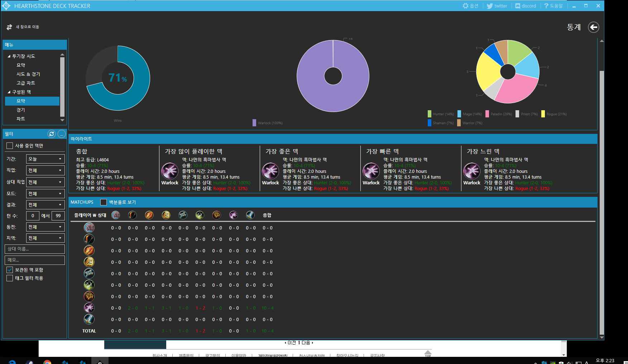Click Warlock icon under 가장 빠른 덱
This screenshot has height=364, width=628.
[371, 171]
